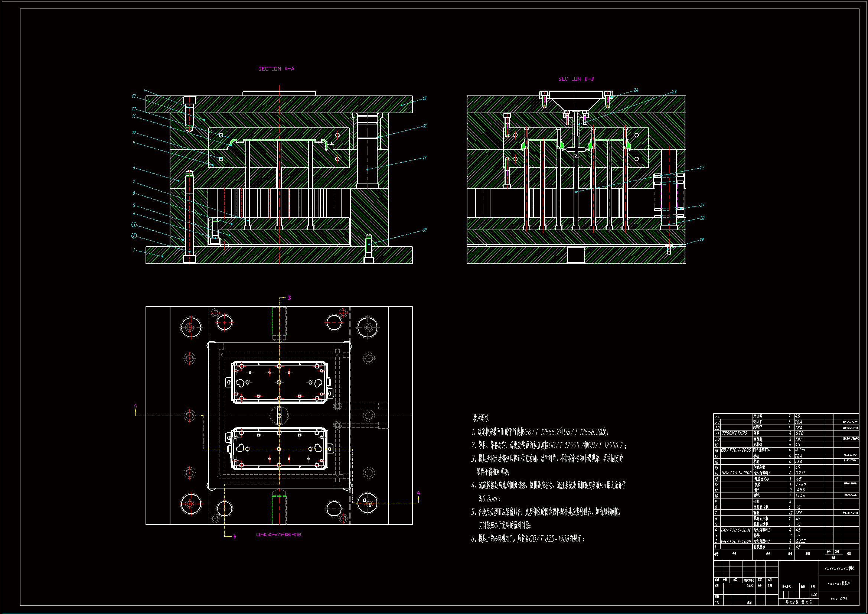
Task: Click the SECTION B-B view title
Action: point(576,79)
